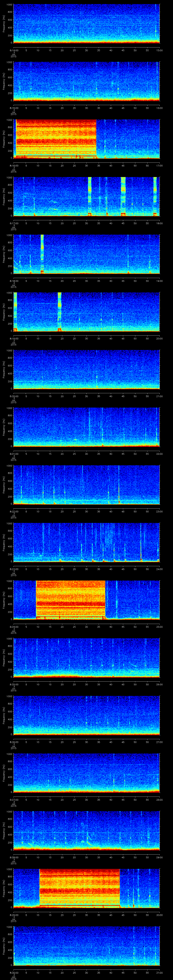Click the vertical burst near 45 seconds in the 8:17:00 panel
The height and width of the screenshot is (980, 173).
tap(123, 196)
